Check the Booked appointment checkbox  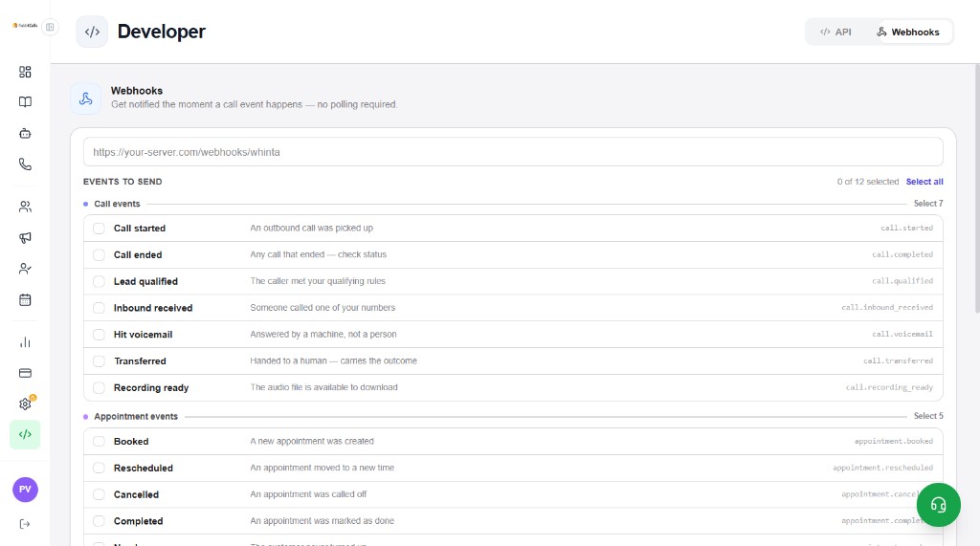click(x=99, y=442)
